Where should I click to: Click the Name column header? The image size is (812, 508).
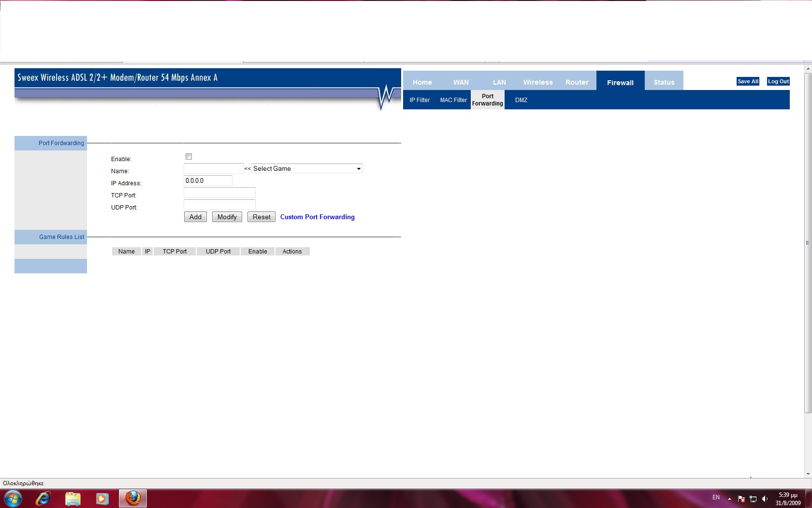point(127,252)
